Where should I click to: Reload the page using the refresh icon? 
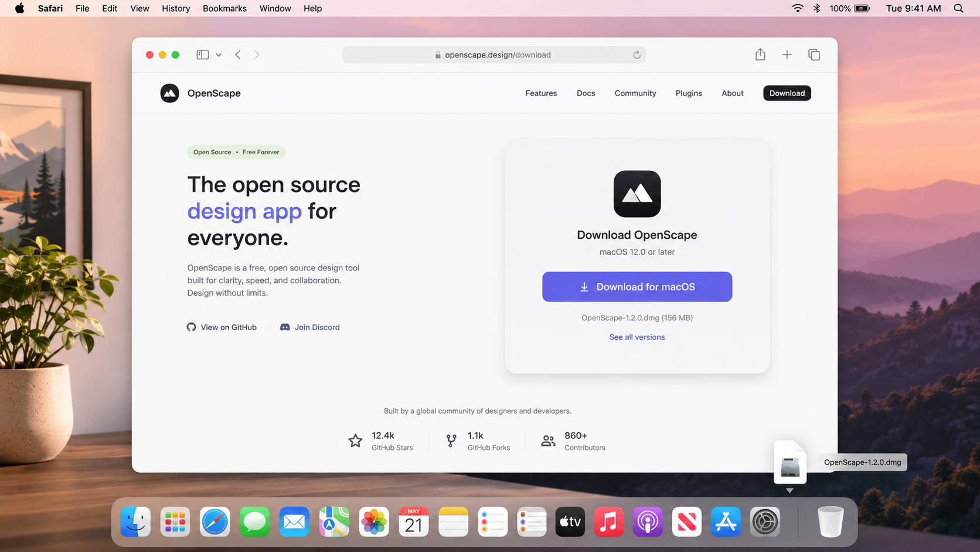(x=637, y=55)
